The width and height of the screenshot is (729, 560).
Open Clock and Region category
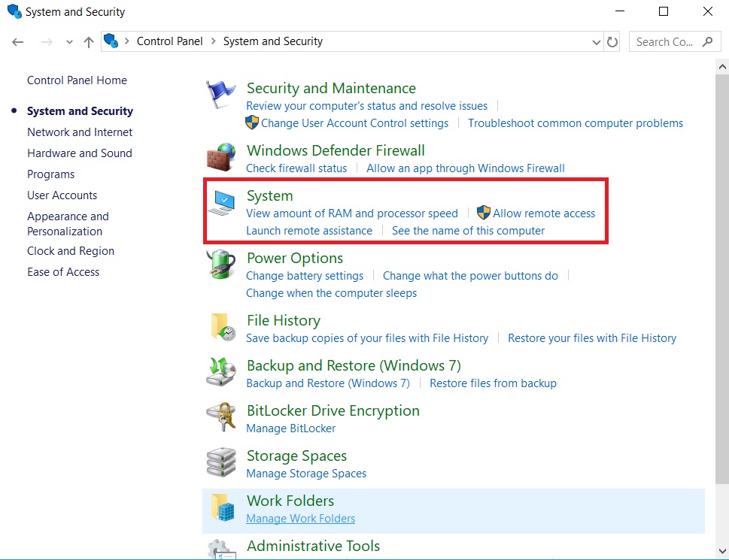[x=71, y=251]
